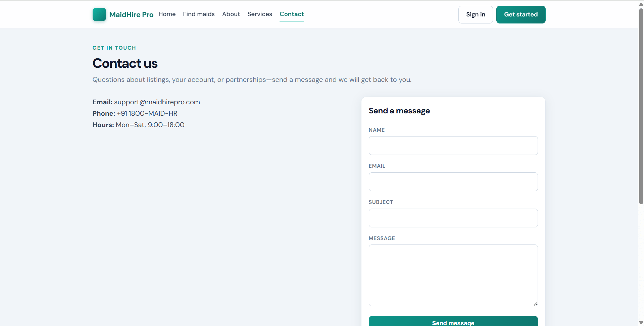Open the MaidHire Pro brand link

(x=123, y=14)
